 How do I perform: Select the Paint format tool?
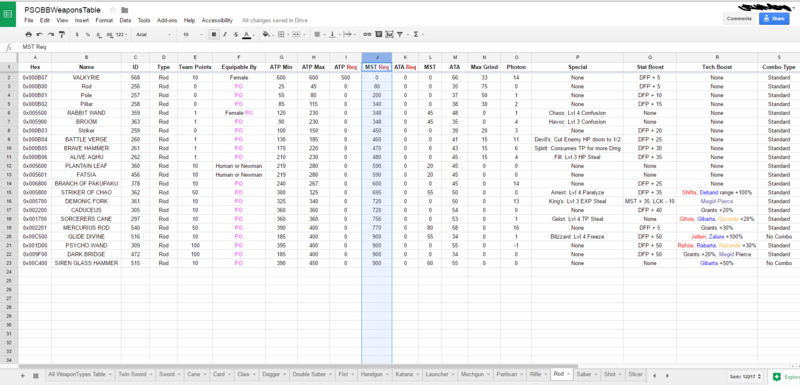(x=62, y=35)
